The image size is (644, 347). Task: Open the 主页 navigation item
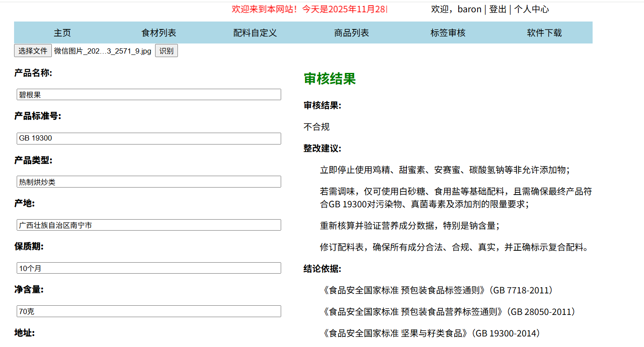pos(62,33)
